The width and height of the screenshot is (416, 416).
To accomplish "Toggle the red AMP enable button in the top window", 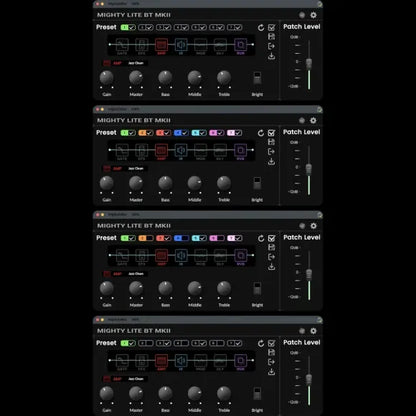I will pos(107,63).
